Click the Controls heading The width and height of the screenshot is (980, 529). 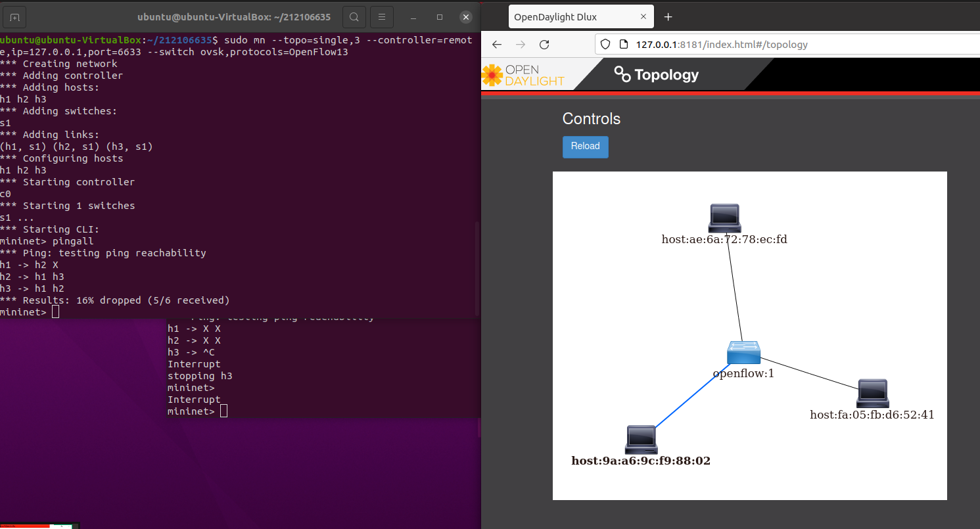pos(592,119)
